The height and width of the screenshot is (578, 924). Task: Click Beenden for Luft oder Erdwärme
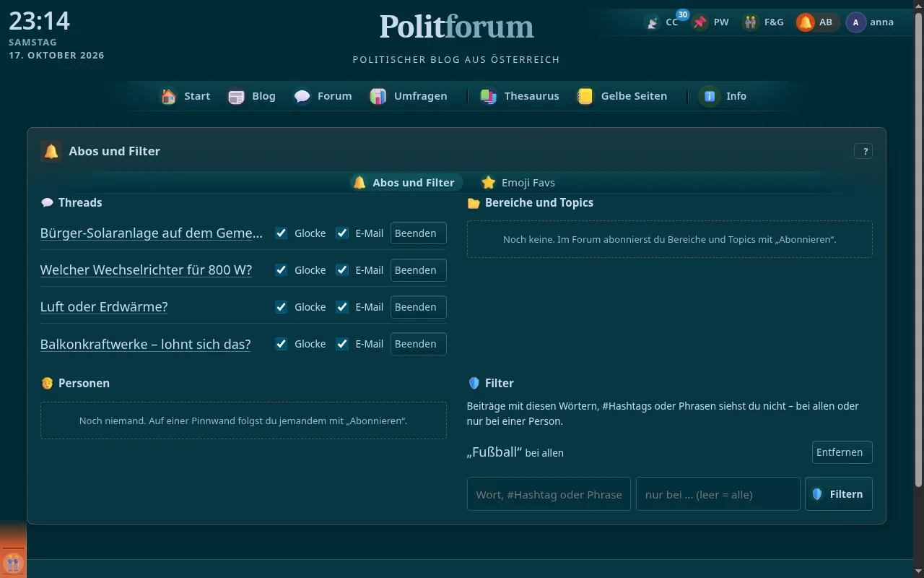[x=419, y=307]
